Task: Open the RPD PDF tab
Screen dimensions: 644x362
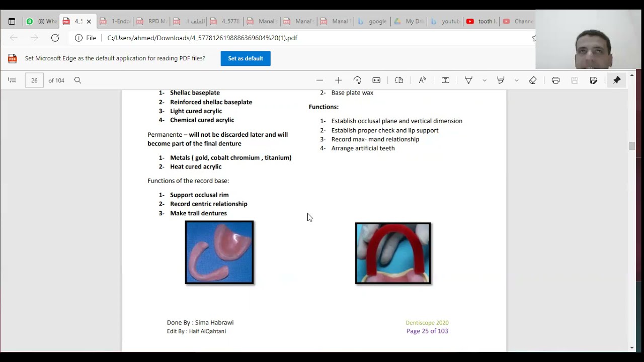Action: click(152, 21)
